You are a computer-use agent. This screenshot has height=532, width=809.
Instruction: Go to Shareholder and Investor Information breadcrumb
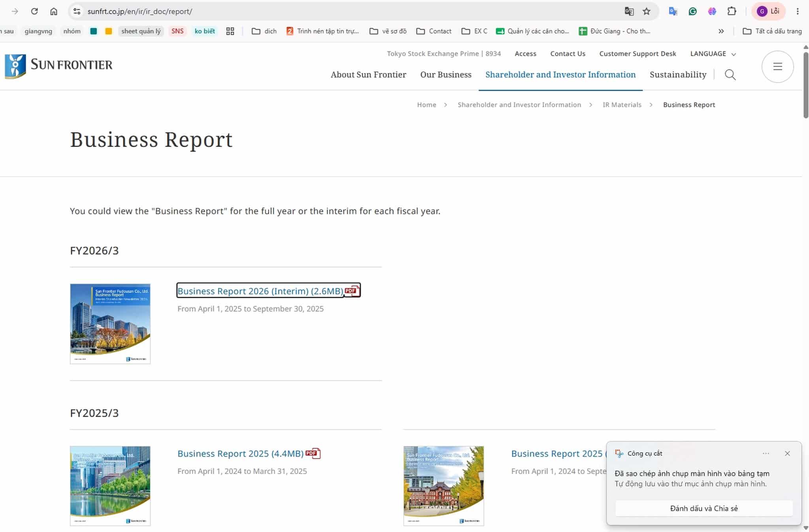click(519, 105)
